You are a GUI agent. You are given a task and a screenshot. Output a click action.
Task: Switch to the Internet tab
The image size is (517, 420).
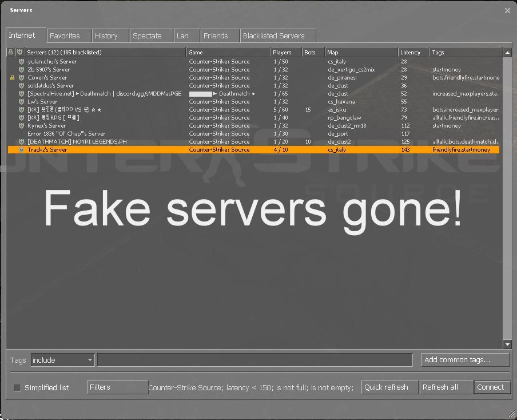click(x=26, y=35)
